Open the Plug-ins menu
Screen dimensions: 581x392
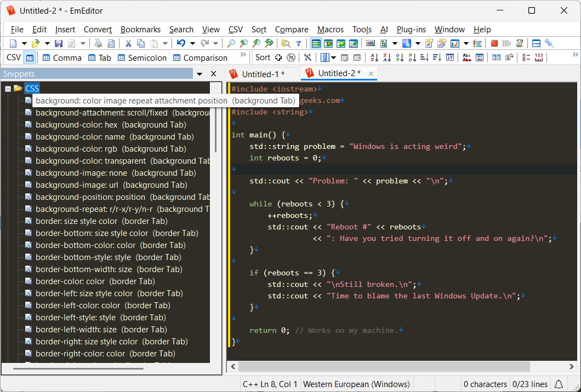(x=411, y=29)
